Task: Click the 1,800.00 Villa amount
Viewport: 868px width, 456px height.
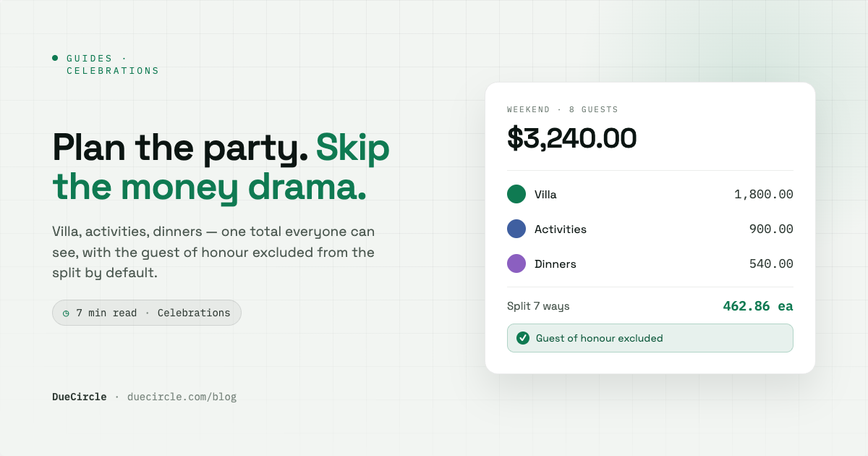Action: [764, 194]
